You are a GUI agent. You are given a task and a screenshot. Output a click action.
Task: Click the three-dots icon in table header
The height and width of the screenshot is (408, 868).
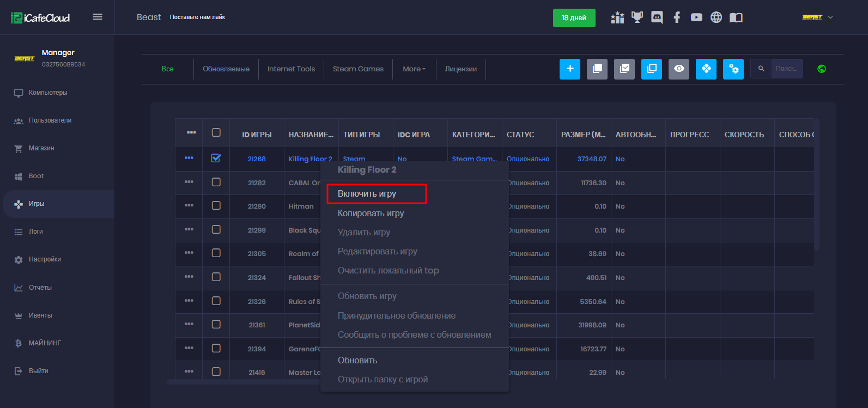[x=191, y=132]
